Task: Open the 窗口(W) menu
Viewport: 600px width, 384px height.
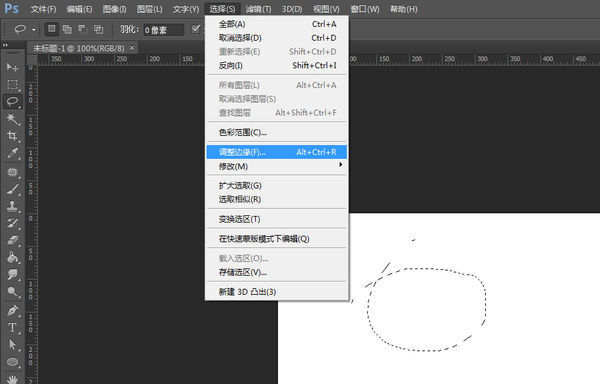Action: [365, 9]
